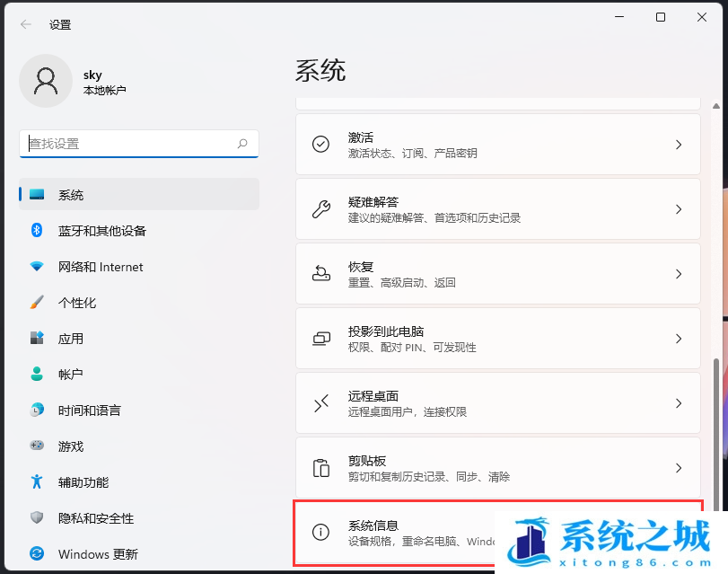Open 远程桌面 via its chevron arrow
Viewport: 728px width, 574px height.
click(x=679, y=403)
